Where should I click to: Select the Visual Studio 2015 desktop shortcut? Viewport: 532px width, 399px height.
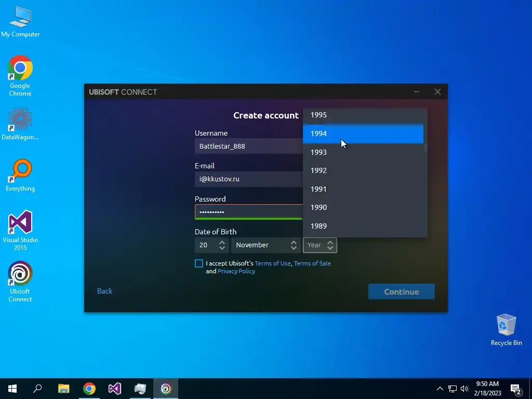point(20,230)
